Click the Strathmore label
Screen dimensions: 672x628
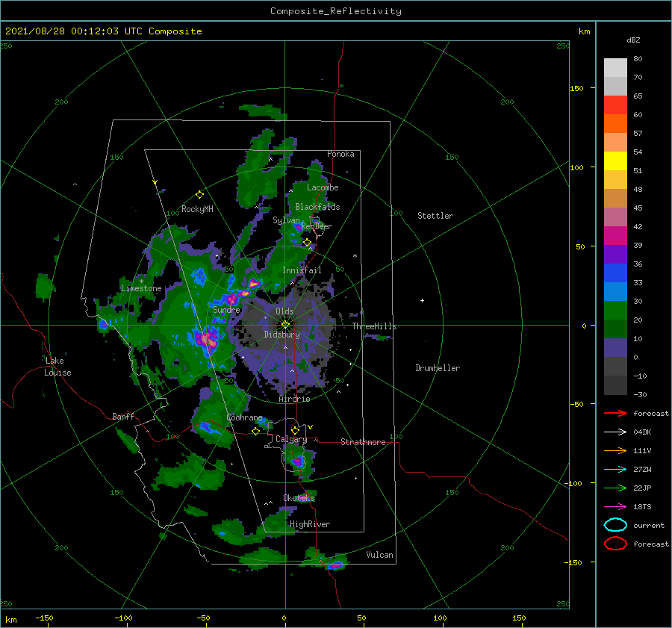(363, 442)
